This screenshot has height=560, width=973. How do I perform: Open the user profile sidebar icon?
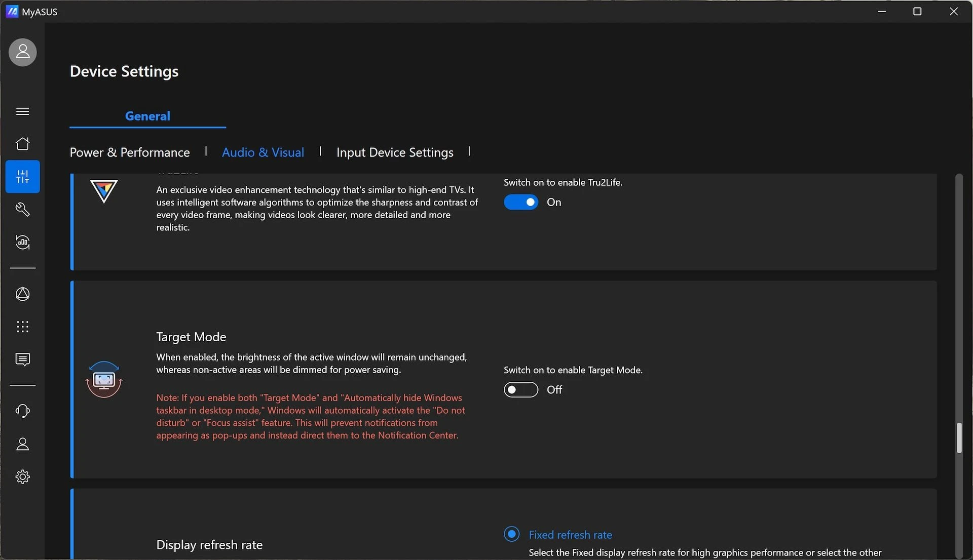22,444
